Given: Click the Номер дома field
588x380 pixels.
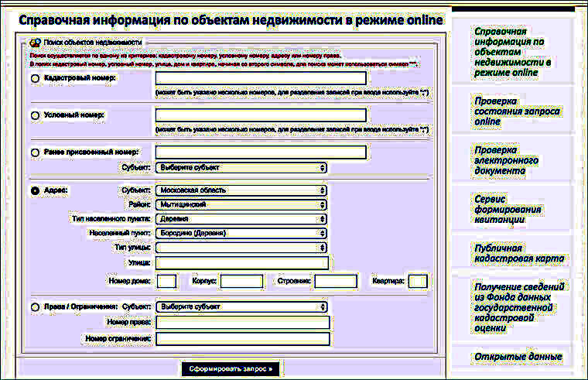Looking at the screenshot, I should coord(166,282).
